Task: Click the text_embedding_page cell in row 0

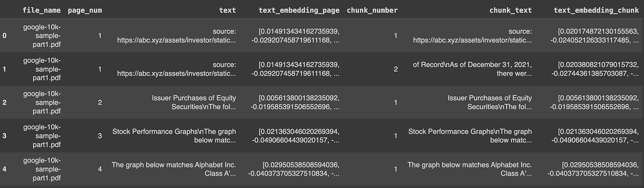Action: tap(295, 36)
